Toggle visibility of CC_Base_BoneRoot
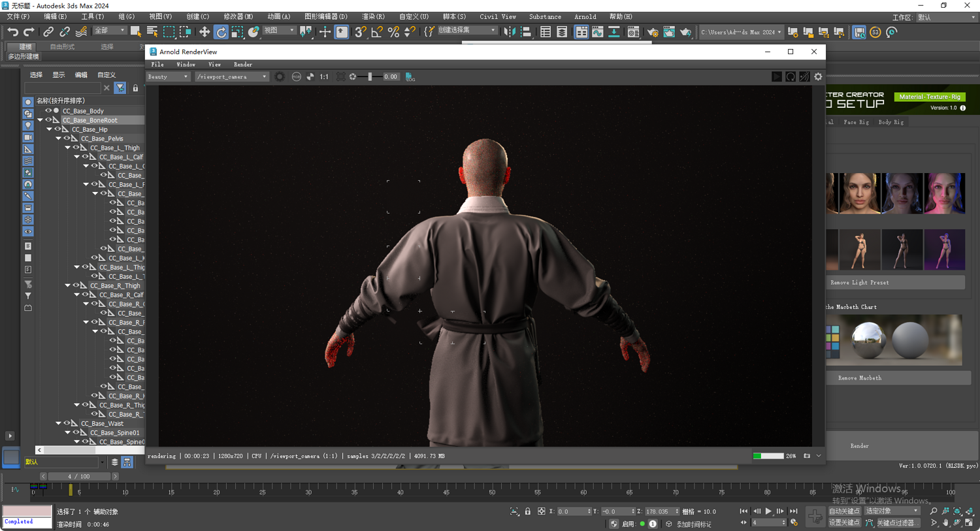This screenshot has height=531, width=980. click(x=48, y=120)
